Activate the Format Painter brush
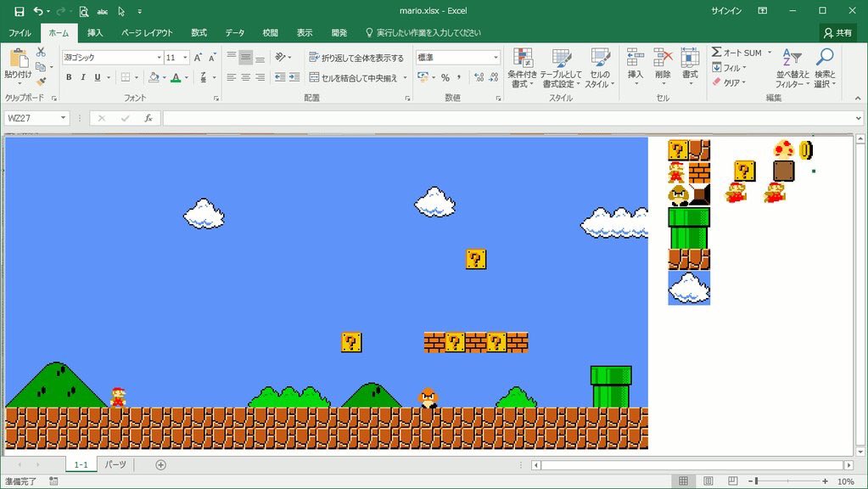 click(x=41, y=81)
